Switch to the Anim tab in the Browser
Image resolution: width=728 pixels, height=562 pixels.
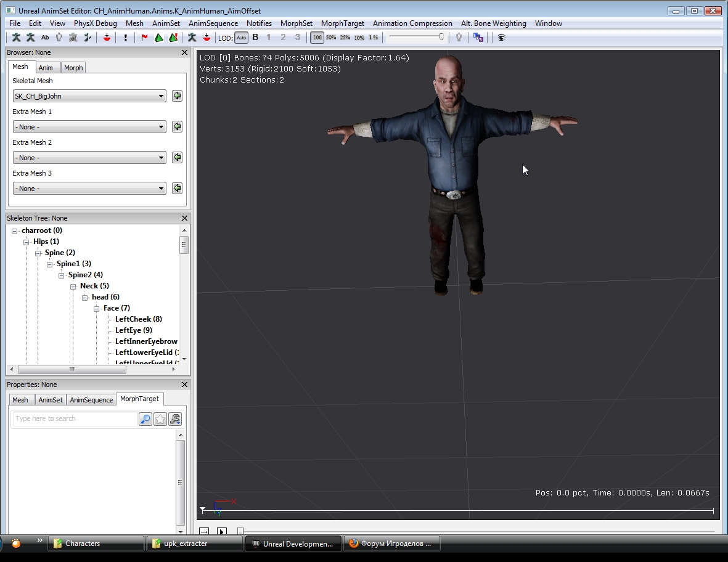pos(46,68)
